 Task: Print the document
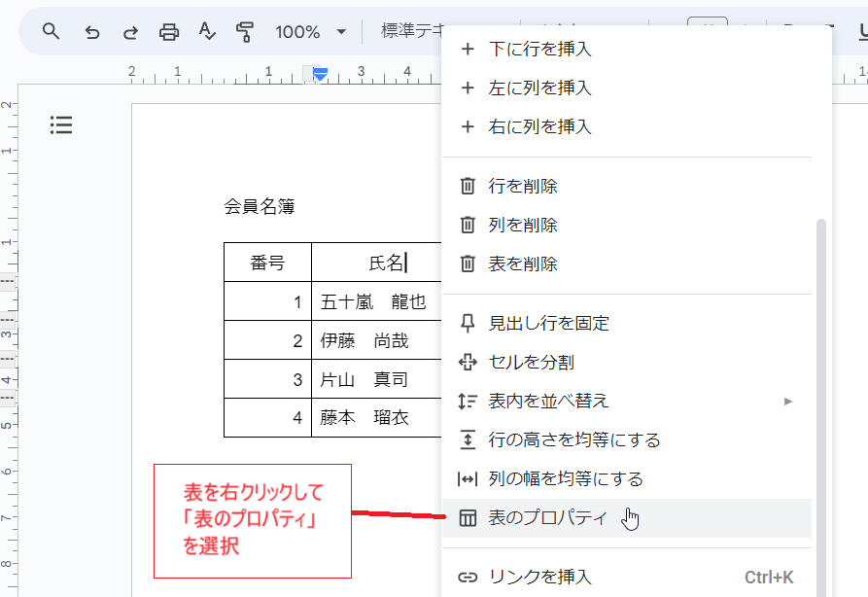(169, 32)
